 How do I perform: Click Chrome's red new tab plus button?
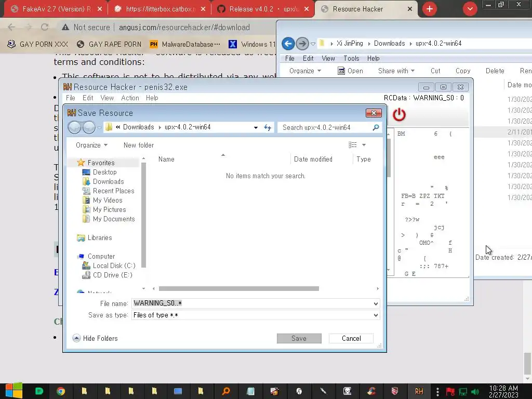point(430,9)
